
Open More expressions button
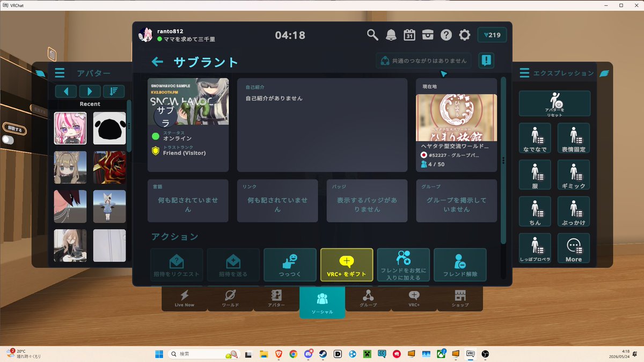point(574,248)
